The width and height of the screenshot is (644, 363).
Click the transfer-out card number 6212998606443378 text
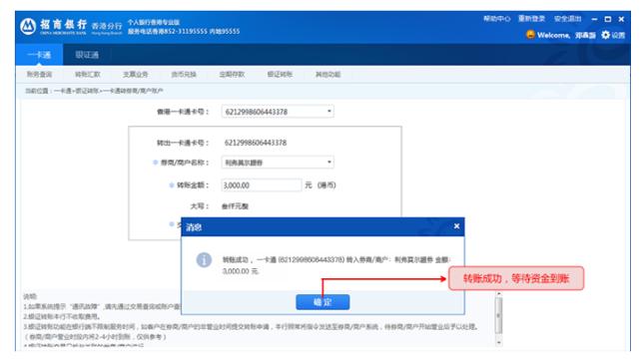(256, 143)
